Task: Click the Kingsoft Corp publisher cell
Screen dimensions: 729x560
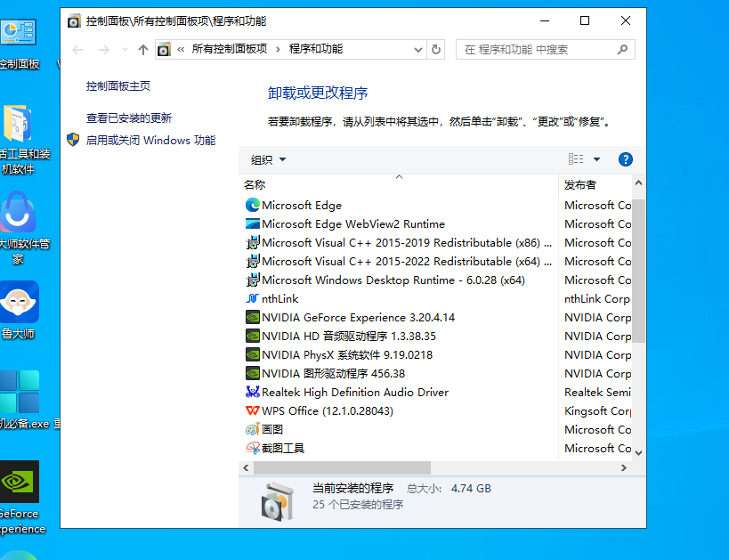Action: click(x=597, y=411)
